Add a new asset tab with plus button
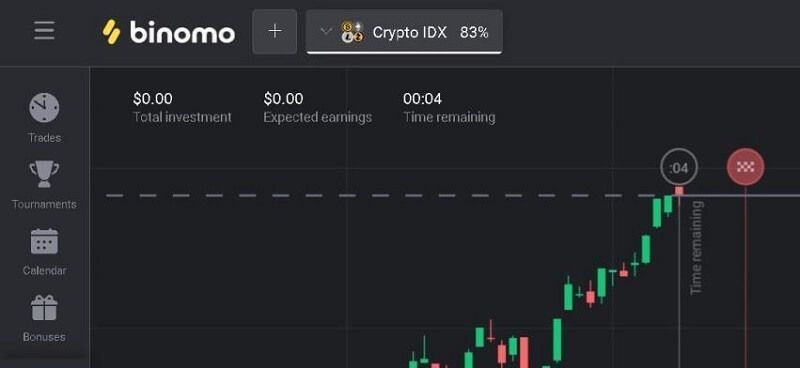 coord(274,32)
